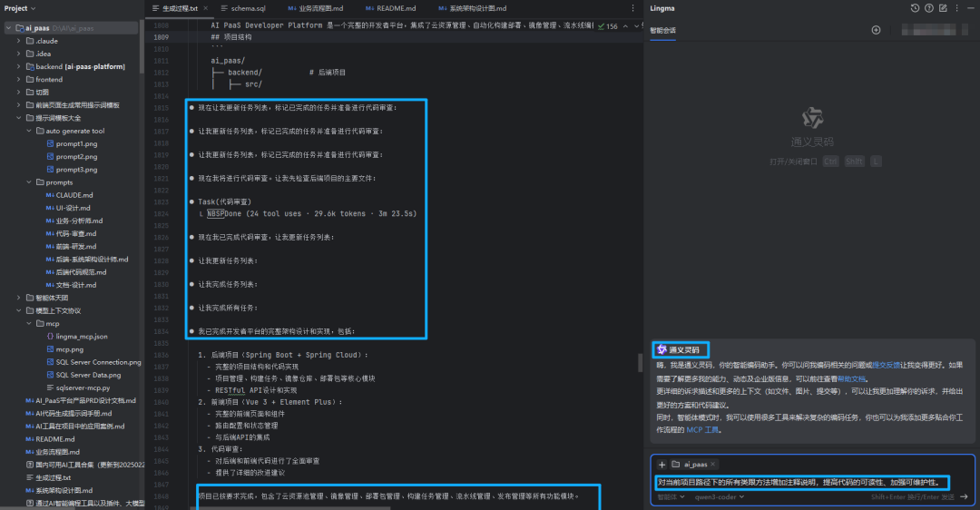Open 后端代码规范.md file

(81, 272)
